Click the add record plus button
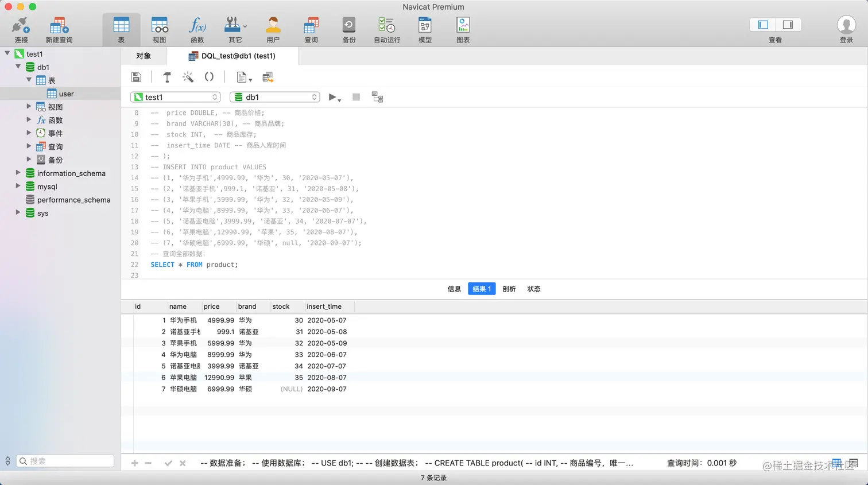 coord(134,463)
